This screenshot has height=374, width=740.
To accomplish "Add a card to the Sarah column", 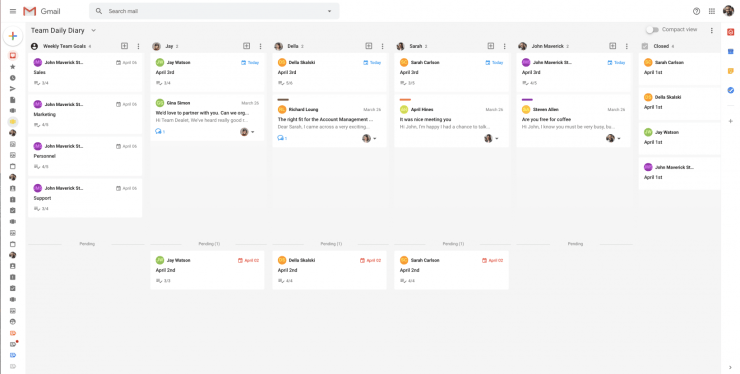I will coord(491,46).
